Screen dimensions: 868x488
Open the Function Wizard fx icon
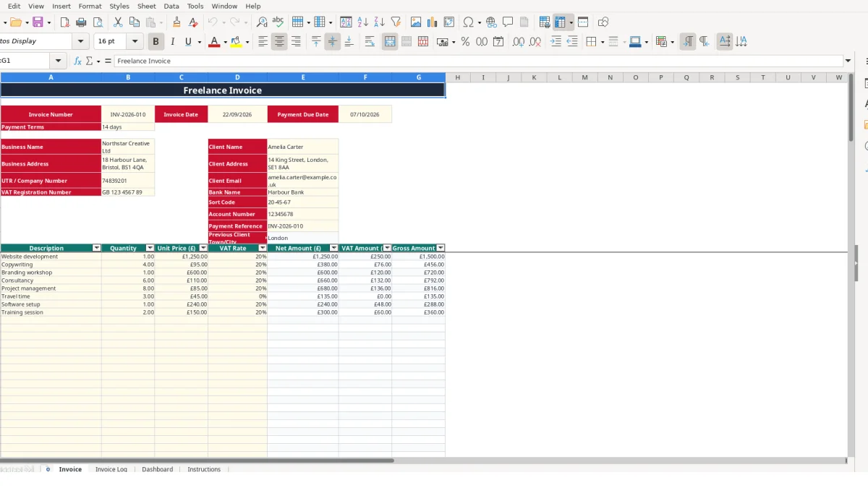point(77,61)
